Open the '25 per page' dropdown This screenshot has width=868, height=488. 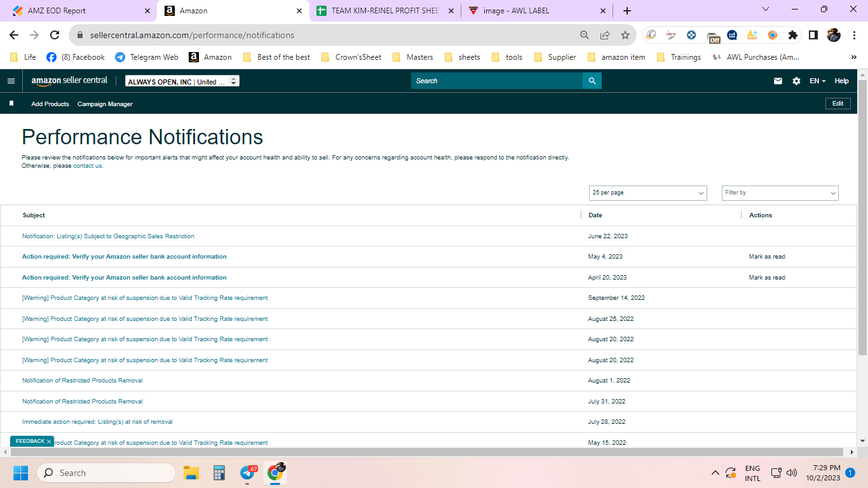point(648,193)
